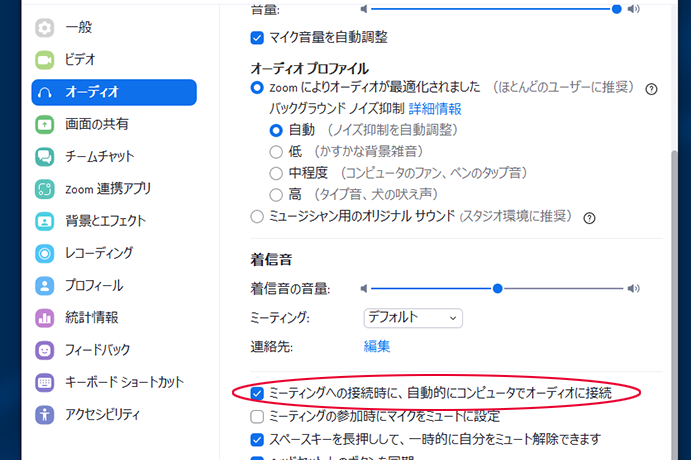Open Zoom 連携アプリ section
691x460 pixels.
tap(114, 189)
